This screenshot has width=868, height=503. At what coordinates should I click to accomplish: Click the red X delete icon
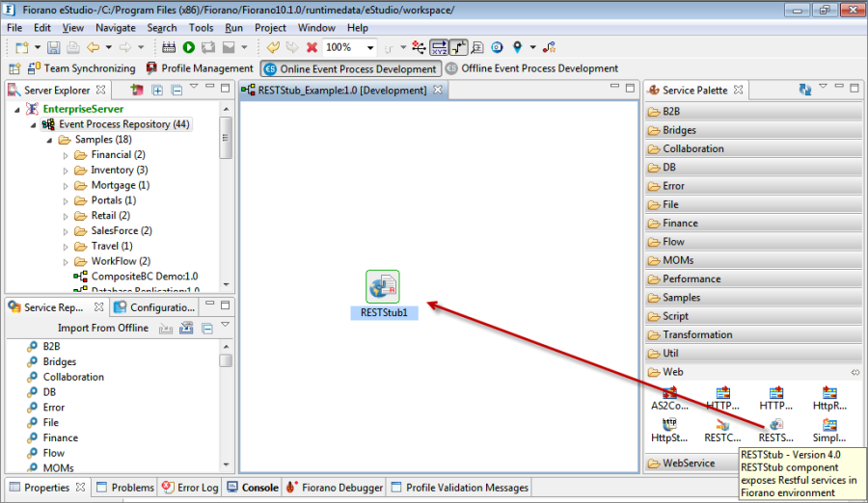coord(312,47)
